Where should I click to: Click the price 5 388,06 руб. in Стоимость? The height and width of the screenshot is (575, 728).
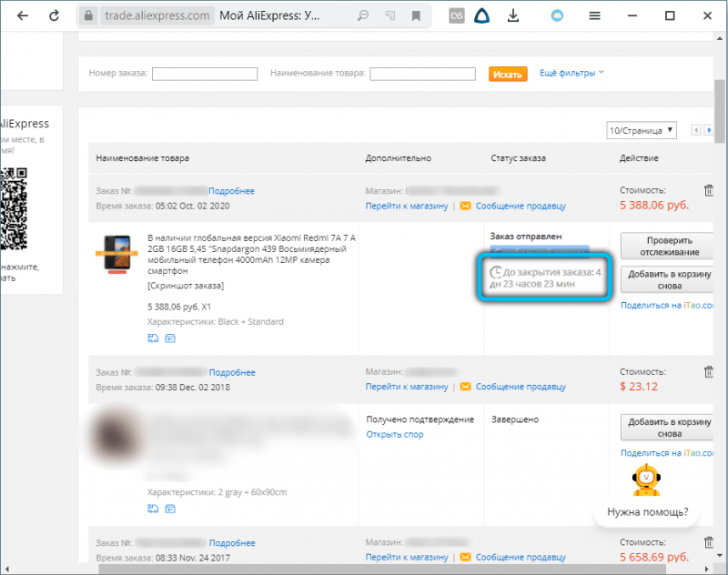tap(654, 205)
